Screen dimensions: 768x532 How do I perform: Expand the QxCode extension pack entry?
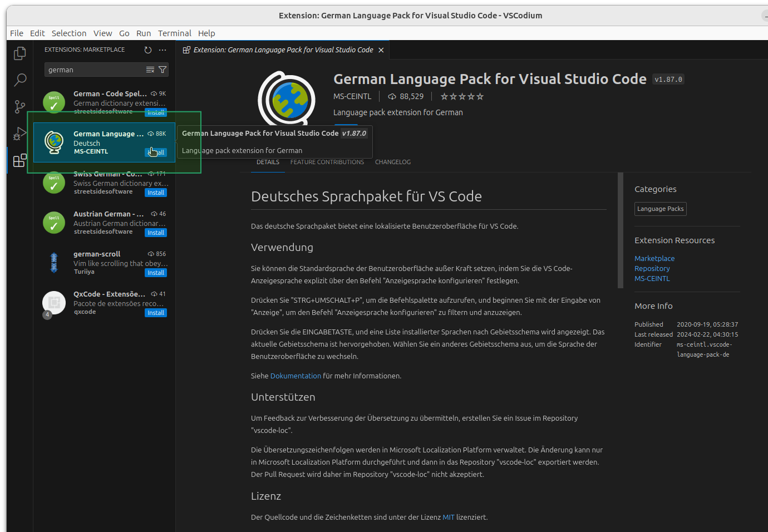coord(47,314)
